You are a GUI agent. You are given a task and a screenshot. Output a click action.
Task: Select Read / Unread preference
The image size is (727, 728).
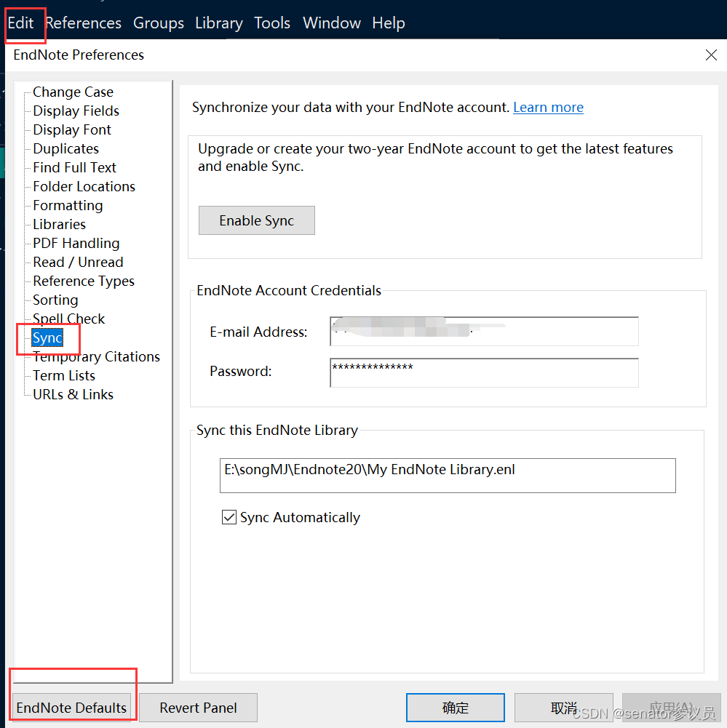coord(78,263)
